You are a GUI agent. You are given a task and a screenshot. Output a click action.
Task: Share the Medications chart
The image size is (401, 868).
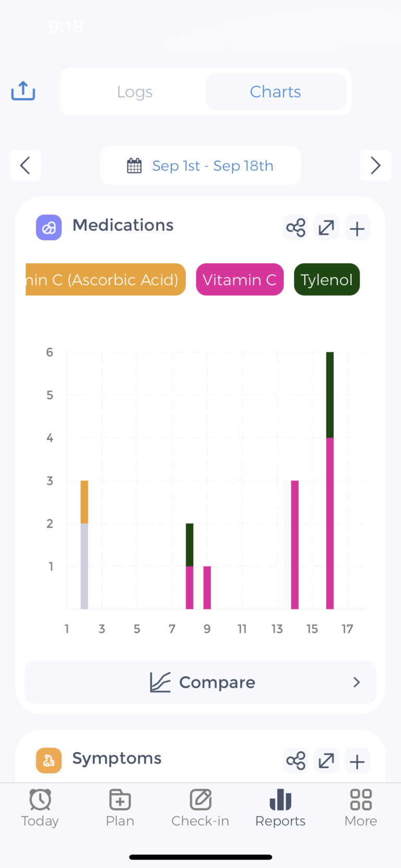tap(296, 228)
